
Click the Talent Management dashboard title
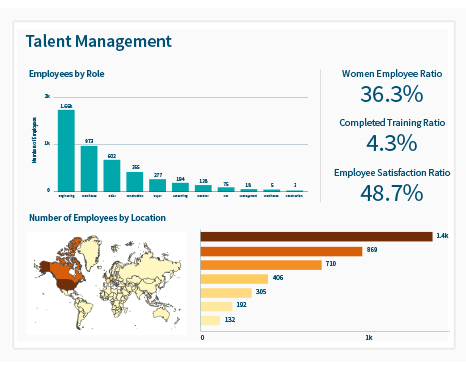point(99,42)
